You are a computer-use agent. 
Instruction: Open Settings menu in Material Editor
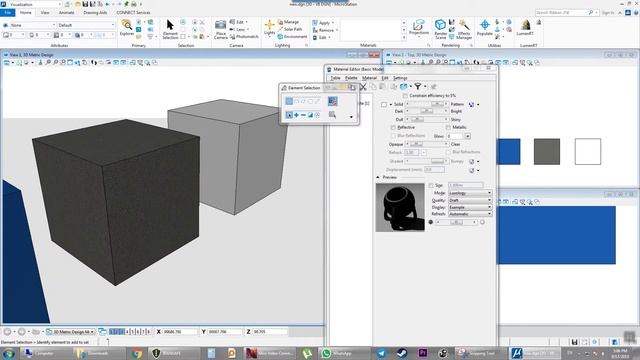pos(400,78)
